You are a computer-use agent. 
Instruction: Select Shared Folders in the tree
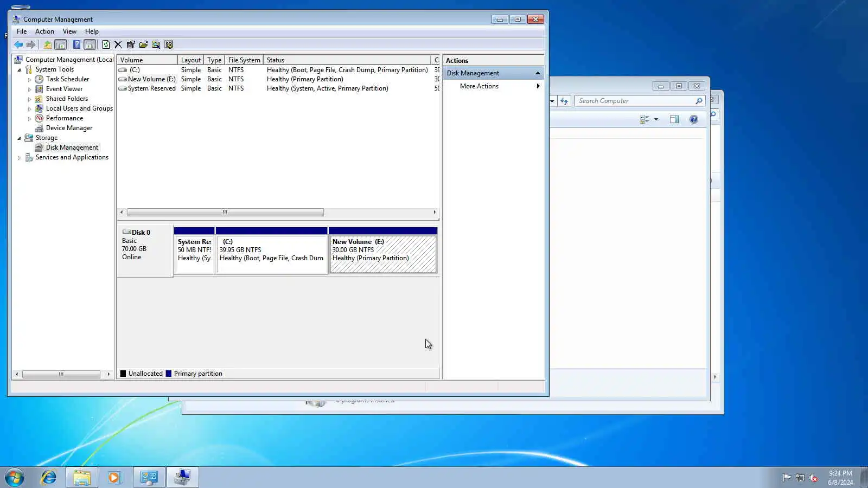(x=67, y=99)
